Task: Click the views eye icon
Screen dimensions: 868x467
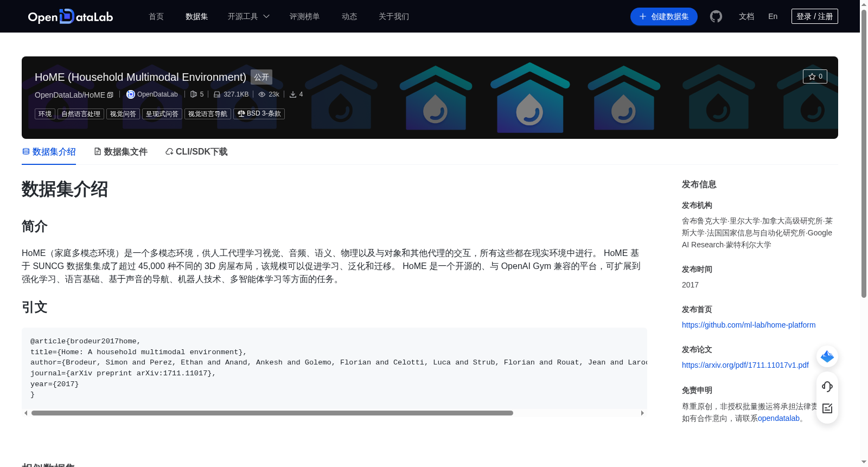Action: point(262,94)
